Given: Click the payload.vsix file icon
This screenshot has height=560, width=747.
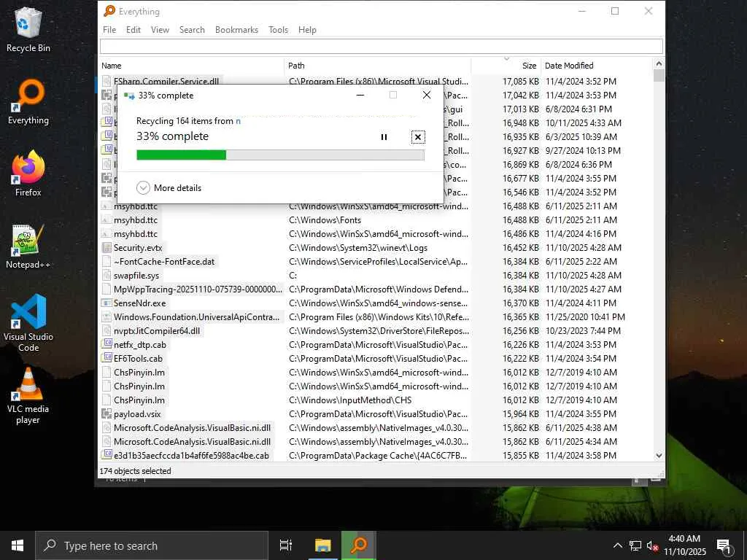Looking at the screenshot, I should pos(107,414).
